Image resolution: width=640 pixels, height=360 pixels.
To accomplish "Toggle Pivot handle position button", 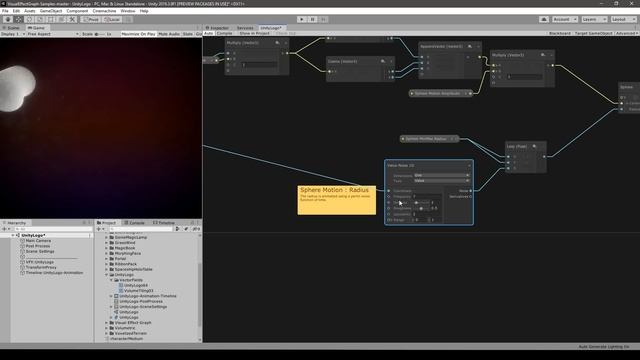I will [91, 19].
